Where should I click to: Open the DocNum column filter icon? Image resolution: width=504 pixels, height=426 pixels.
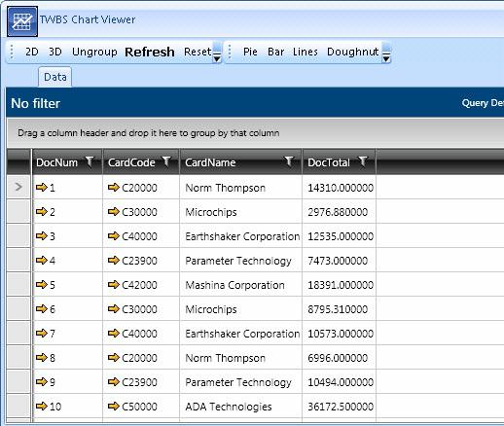tap(90, 161)
